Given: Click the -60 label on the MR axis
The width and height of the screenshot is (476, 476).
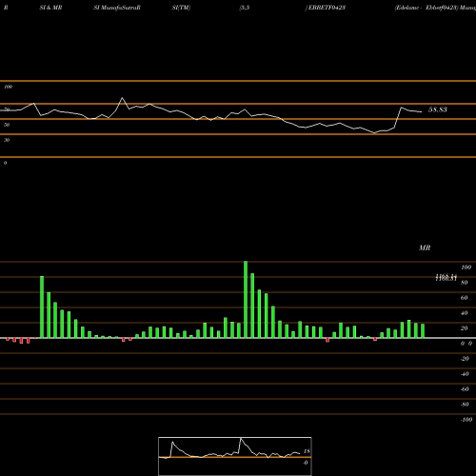Looking at the screenshot, I should 465,389.
